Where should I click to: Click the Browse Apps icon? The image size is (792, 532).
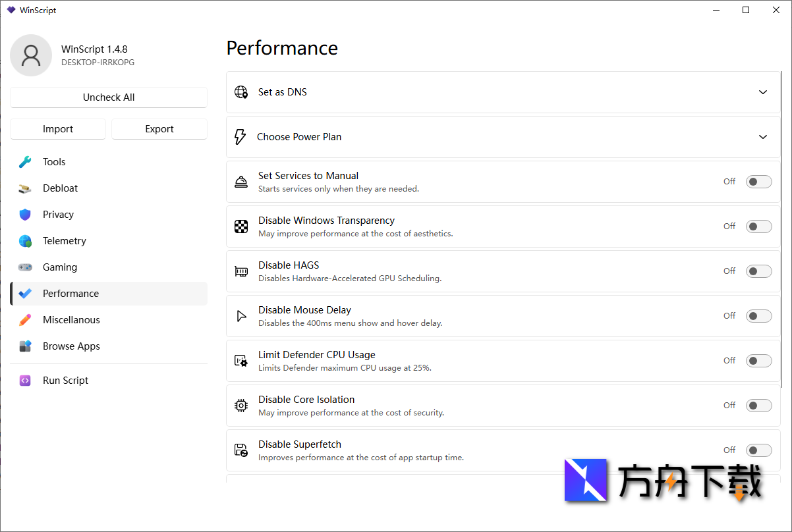[x=25, y=346]
